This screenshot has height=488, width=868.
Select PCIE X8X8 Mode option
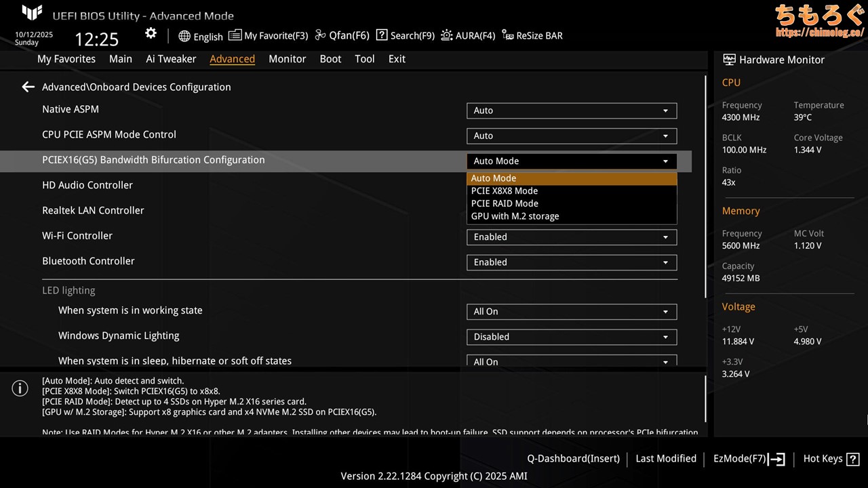tap(505, 191)
